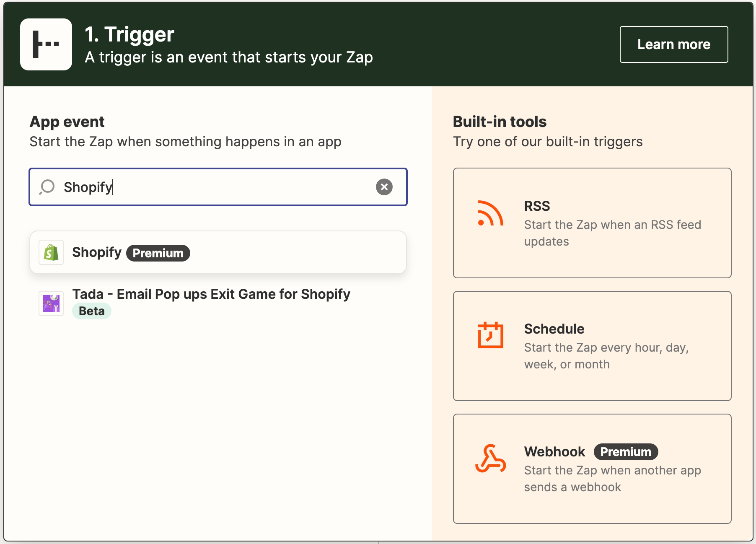
Task: Click 'A trigger is an event' subtitle
Action: (x=229, y=57)
